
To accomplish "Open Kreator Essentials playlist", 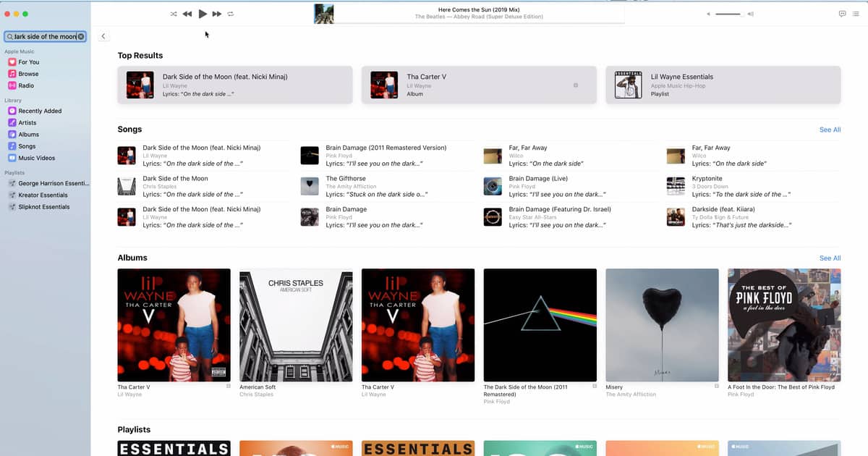I will 43,195.
